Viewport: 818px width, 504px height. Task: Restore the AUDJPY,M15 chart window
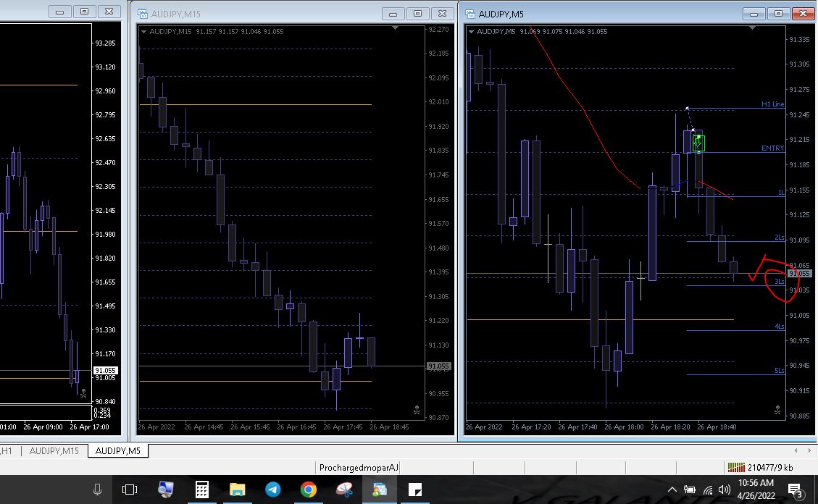pyautogui.click(x=418, y=14)
